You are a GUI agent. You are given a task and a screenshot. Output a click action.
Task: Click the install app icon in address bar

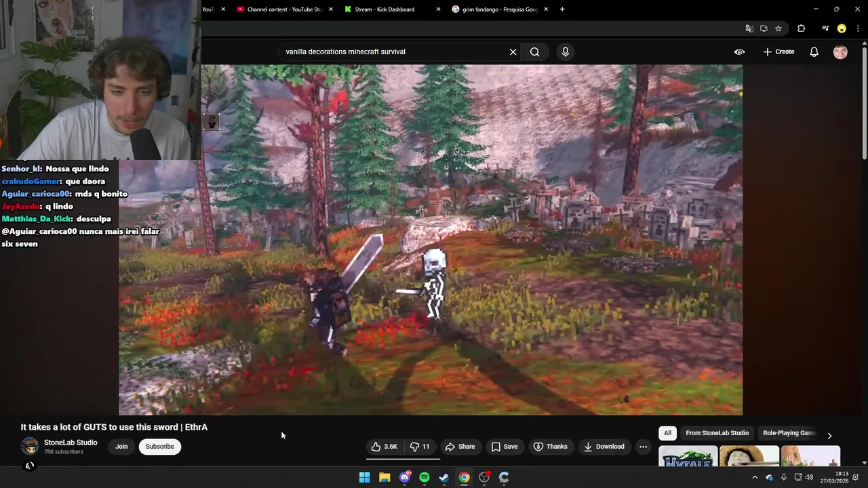coord(764,28)
